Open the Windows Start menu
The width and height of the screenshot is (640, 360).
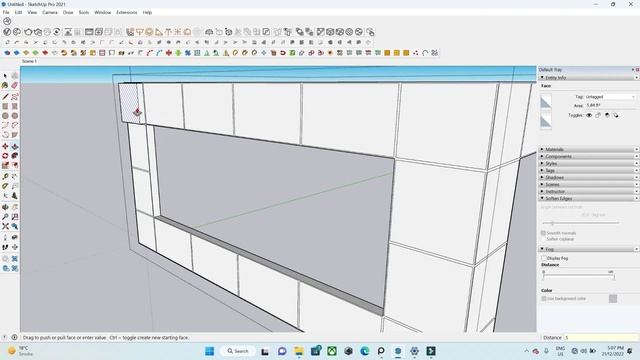click(x=209, y=351)
